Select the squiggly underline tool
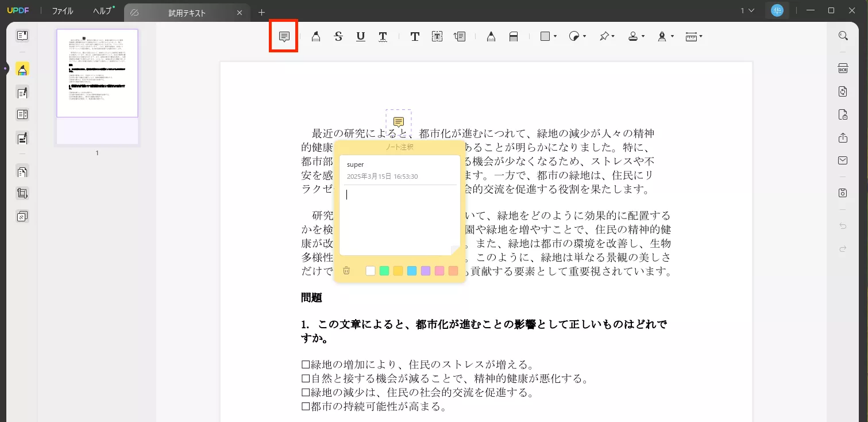This screenshot has height=422, width=868. [383, 36]
